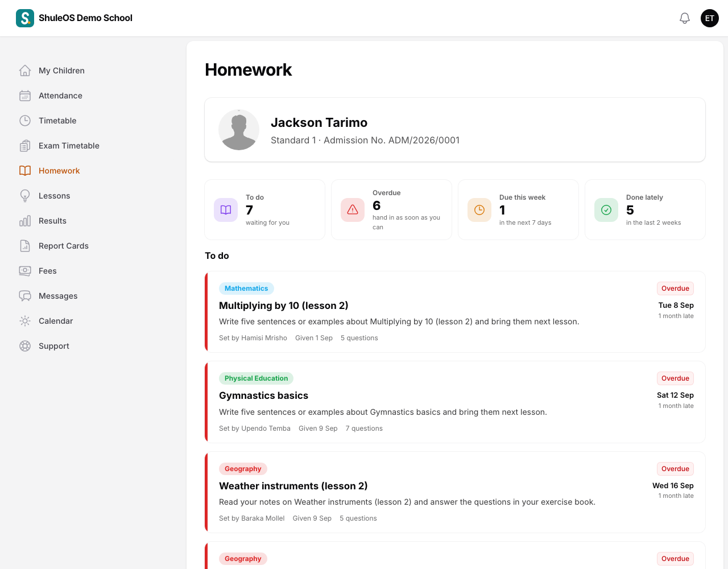This screenshot has width=728, height=569.
Task: Click the Timetable clock icon
Action: pos(25,121)
